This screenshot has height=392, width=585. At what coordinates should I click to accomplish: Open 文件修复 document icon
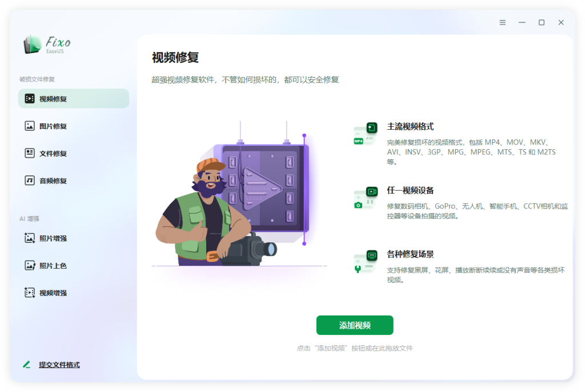[30, 153]
